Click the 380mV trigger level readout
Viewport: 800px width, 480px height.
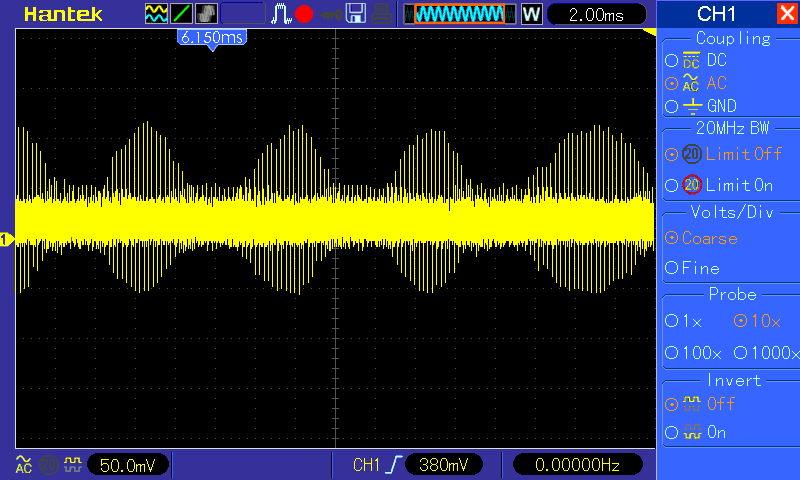pos(443,465)
